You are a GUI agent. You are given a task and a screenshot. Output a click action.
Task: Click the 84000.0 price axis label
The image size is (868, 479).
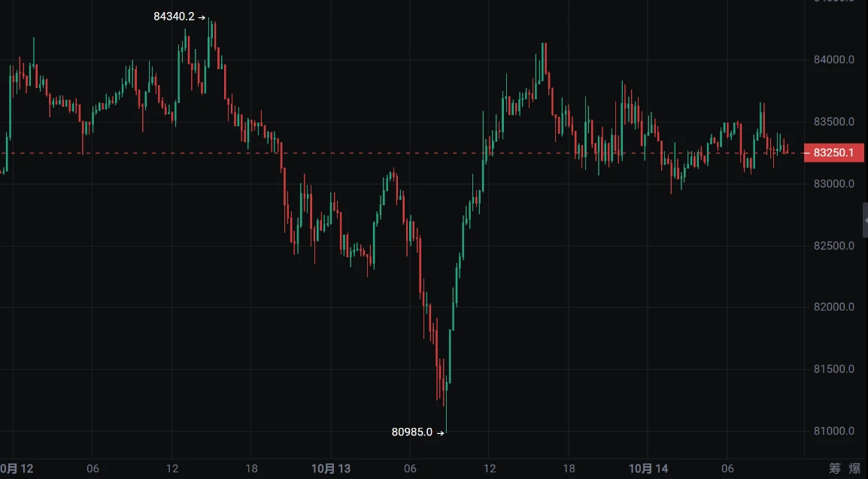(x=833, y=59)
